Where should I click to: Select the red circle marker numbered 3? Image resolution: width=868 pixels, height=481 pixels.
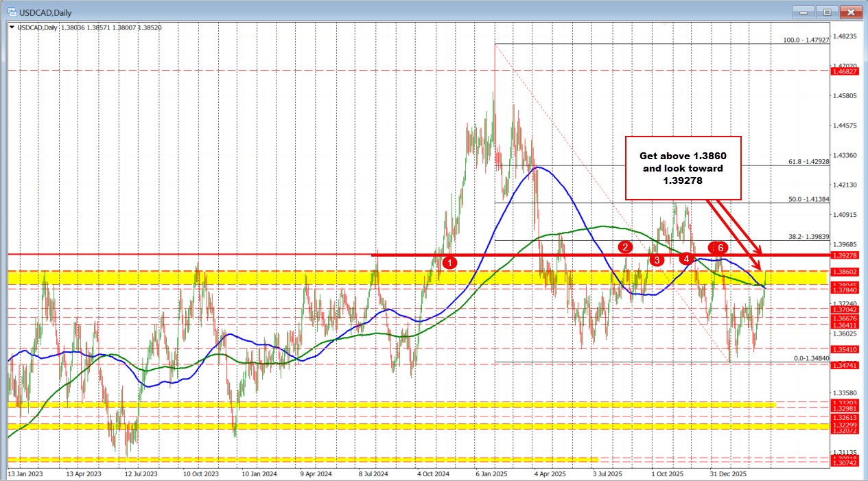pyautogui.click(x=657, y=260)
